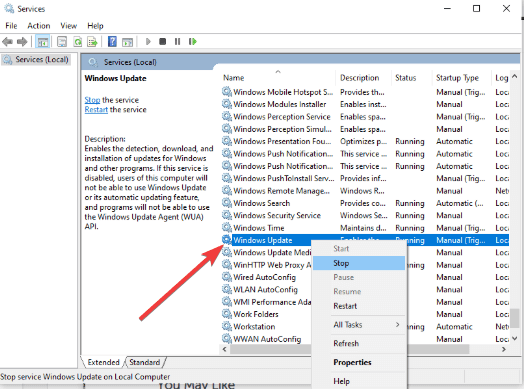
Task: Expand the All Tasks submenu
Action: pos(359,325)
